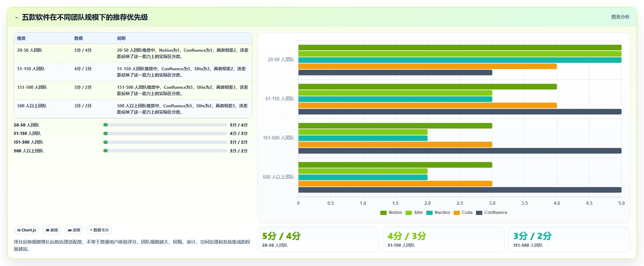Click the Confluence legend swatch
The height and width of the screenshot is (266, 644).
pyautogui.click(x=479, y=213)
